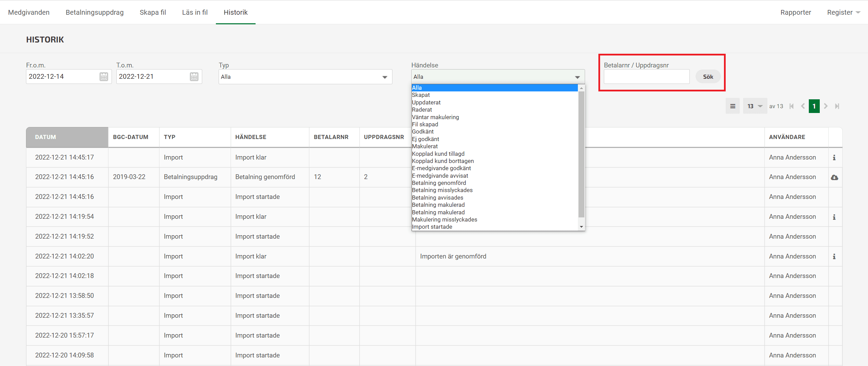Expand the Register menu

point(843,12)
